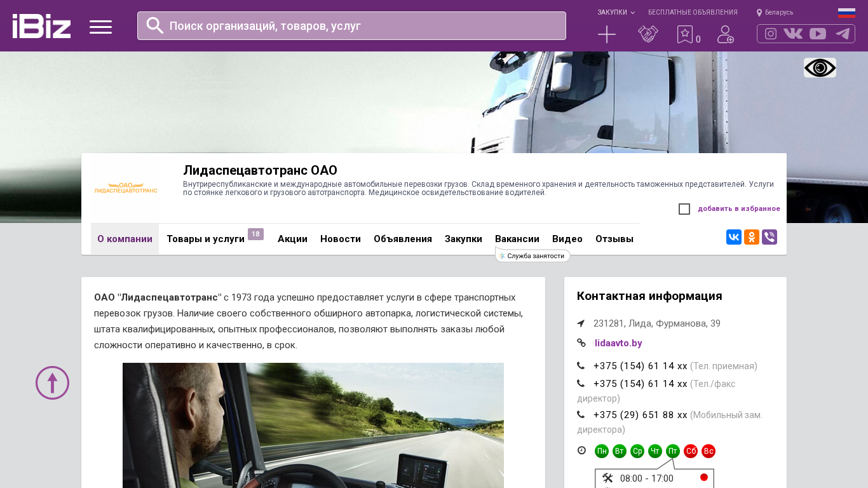Click the scroll-to-top arrow button
This screenshot has height=488, width=868.
click(52, 383)
